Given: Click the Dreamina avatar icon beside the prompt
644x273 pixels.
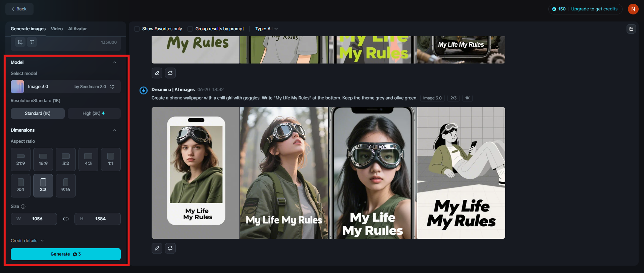Looking at the screenshot, I should (144, 90).
